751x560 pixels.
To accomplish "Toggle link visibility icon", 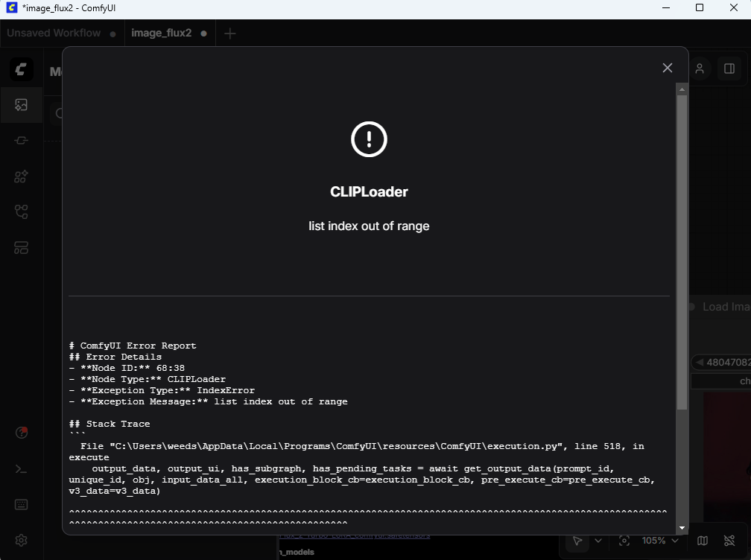I will 729,541.
